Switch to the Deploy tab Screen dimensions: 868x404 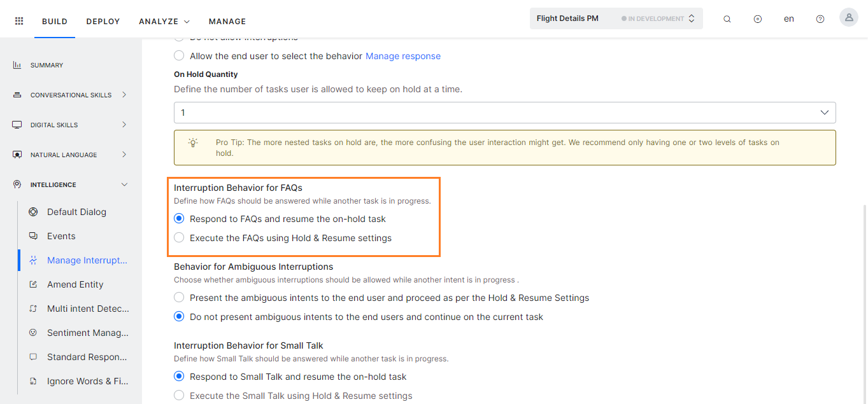103,22
